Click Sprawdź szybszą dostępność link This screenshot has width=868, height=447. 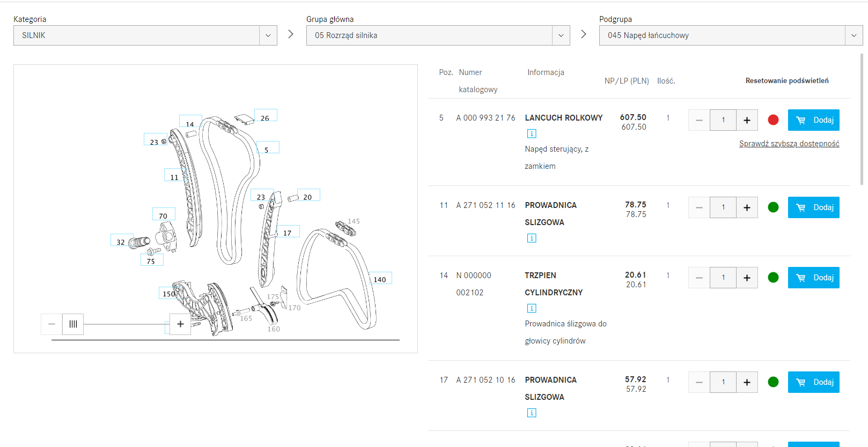point(789,144)
